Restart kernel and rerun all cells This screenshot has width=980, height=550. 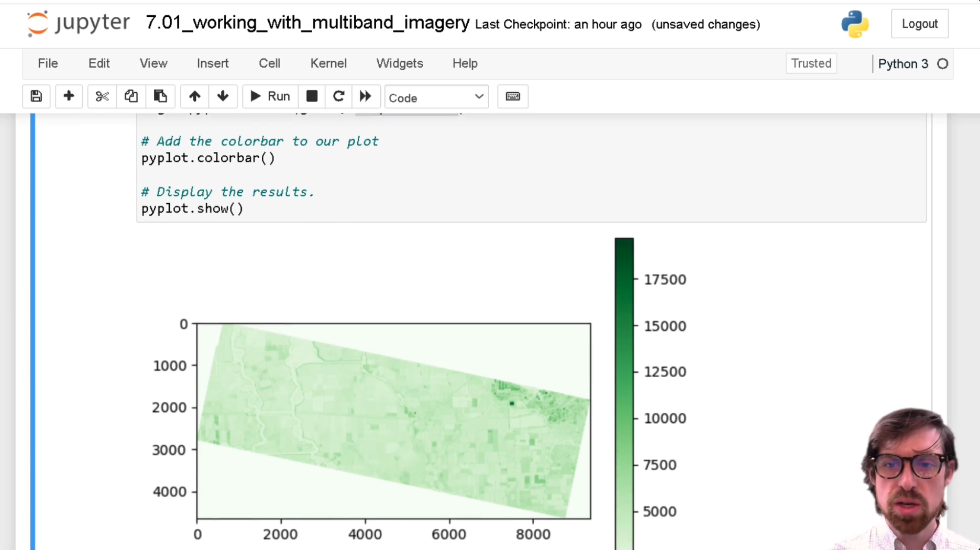tap(366, 96)
